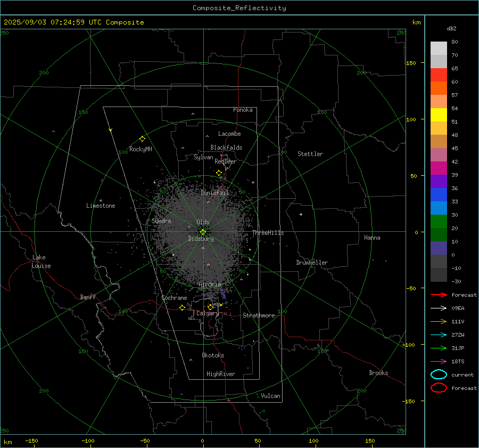Image resolution: width=479 pixels, height=448 pixels.
Task: Click the Calgary city label
Action: point(208,313)
